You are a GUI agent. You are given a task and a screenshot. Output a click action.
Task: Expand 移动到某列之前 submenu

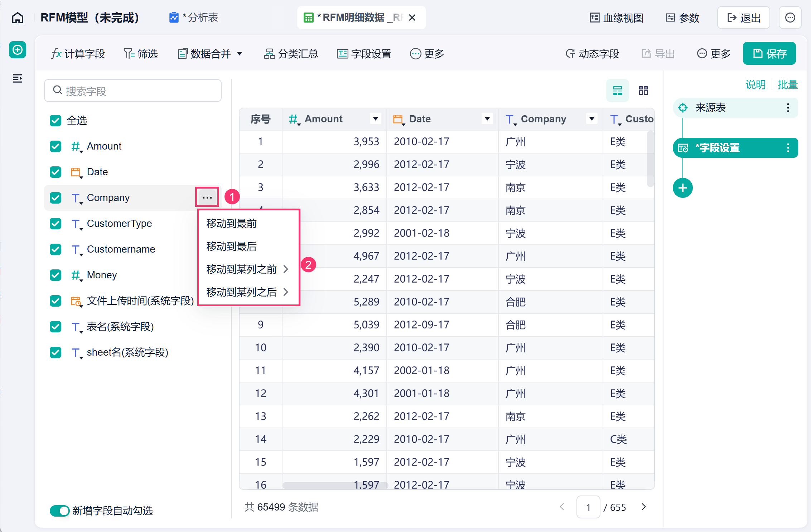[247, 269]
